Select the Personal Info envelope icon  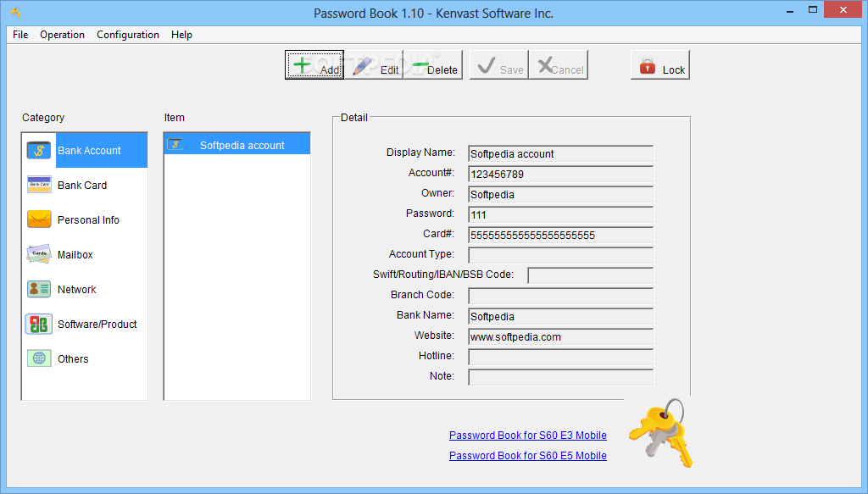[x=39, y=219]
